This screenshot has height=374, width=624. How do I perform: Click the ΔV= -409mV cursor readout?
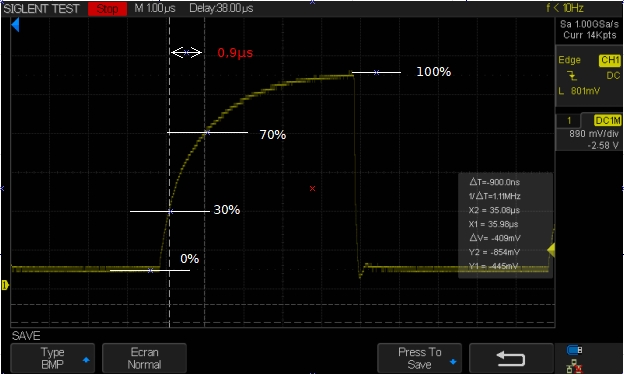(x=495, y=238)
